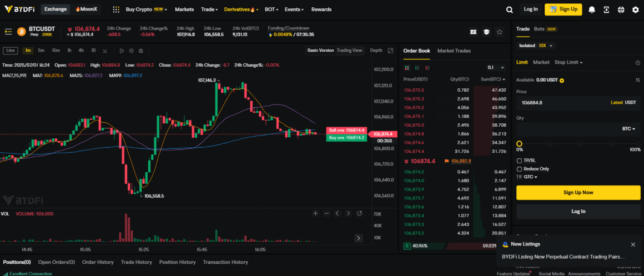
Task: Take a chart snapshot with camera icon
Action: click(141, 51)
